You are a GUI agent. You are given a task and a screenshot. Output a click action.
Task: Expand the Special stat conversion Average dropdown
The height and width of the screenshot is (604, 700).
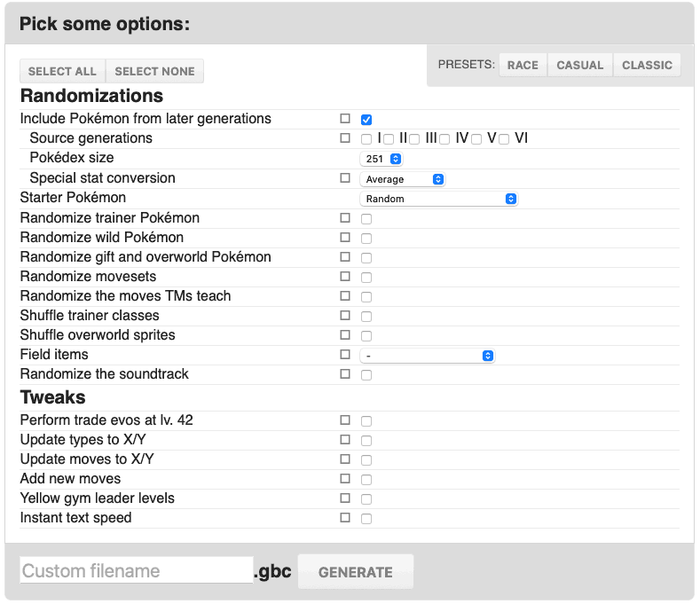[402, 179]
